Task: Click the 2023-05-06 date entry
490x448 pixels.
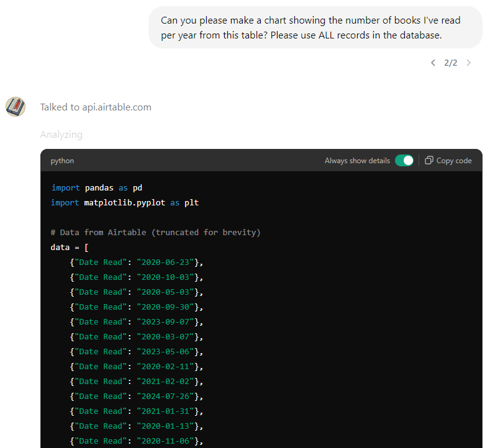Action: point(136,352)
